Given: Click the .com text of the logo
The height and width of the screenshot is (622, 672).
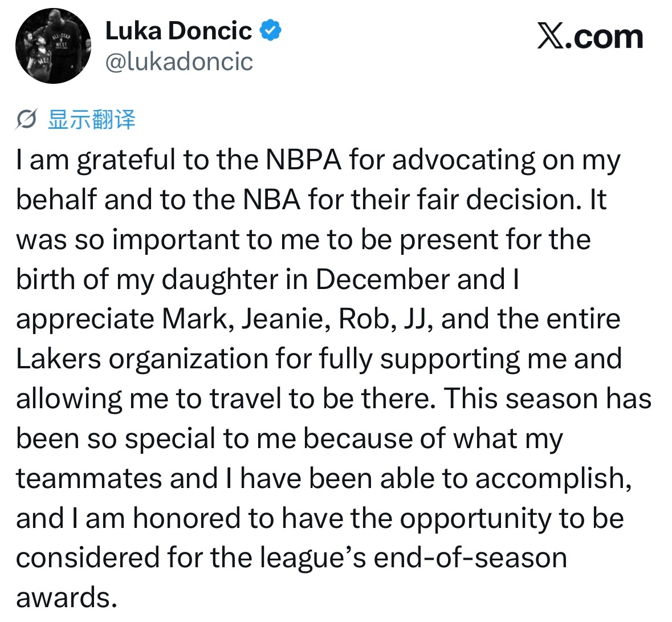Looking at the screenshot, I should point(604,38).
